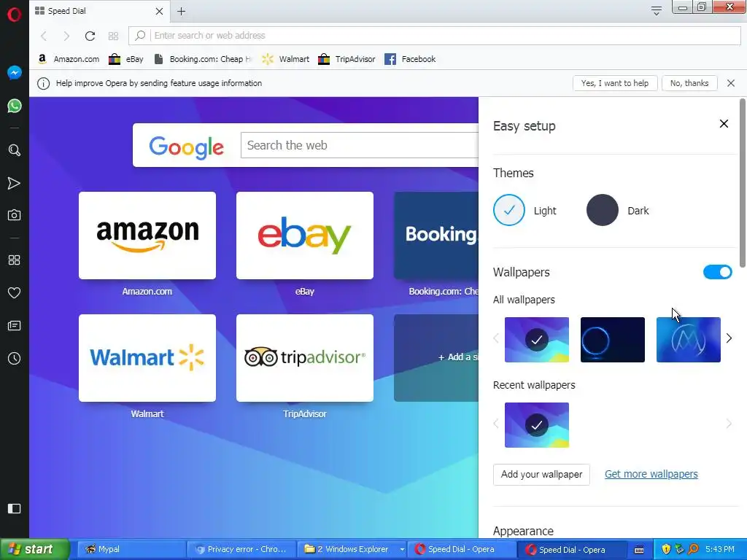Close the Speed Dial tab
The image size is (747, 560).
(x=160, y=11)
